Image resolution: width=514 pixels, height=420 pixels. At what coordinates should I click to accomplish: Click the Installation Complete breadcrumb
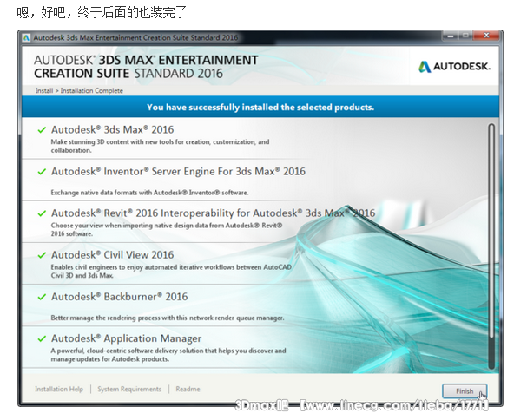(x=92, y=90)
